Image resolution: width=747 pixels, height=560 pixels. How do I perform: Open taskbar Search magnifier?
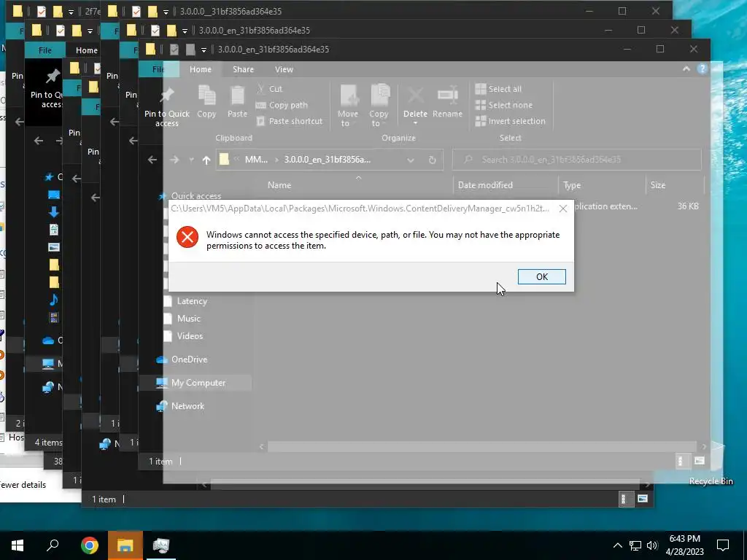tap(53, 545)
